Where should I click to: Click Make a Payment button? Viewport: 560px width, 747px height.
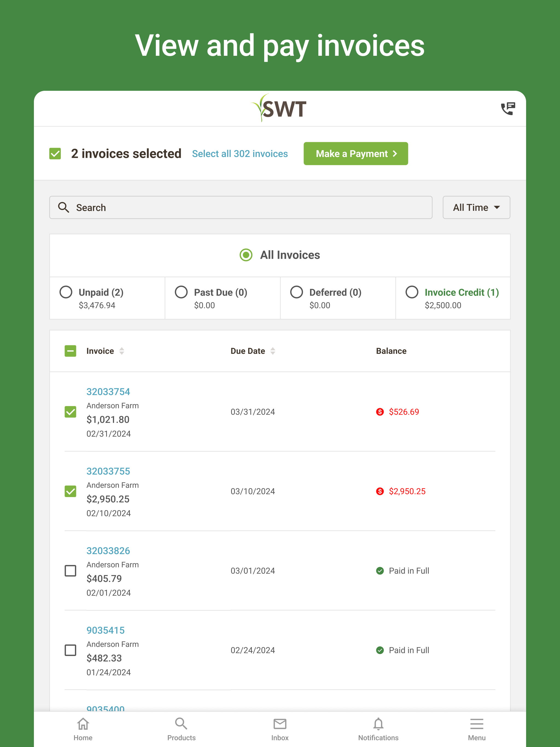tap(356, 154)
